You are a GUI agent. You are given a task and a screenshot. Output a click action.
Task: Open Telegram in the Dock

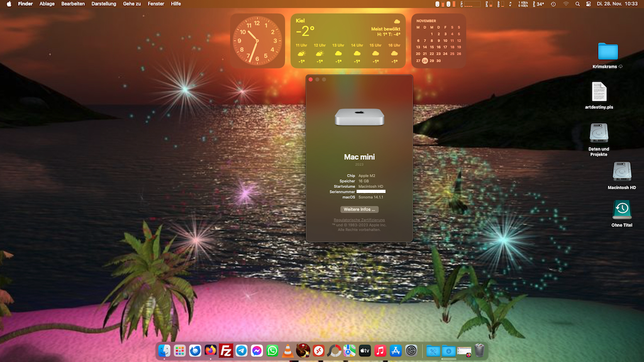pos(241,351)
